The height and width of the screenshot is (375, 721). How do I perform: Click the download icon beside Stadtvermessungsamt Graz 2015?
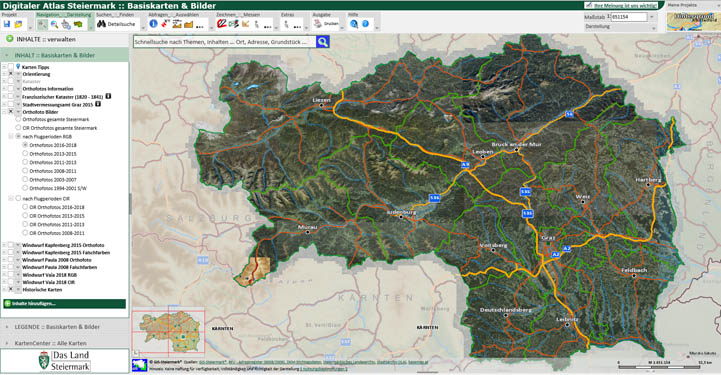point(98,104)
